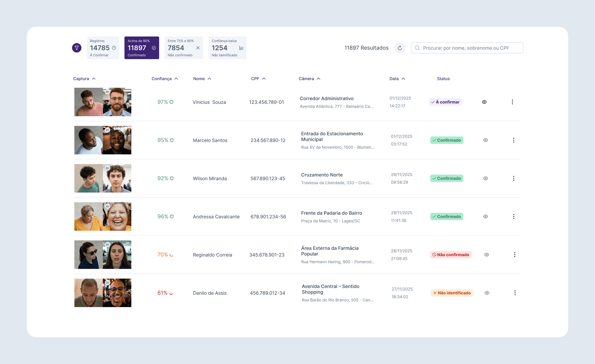Open more options for Vinicius Souza row
595x364 pixels.
click(x=512, y=102)
